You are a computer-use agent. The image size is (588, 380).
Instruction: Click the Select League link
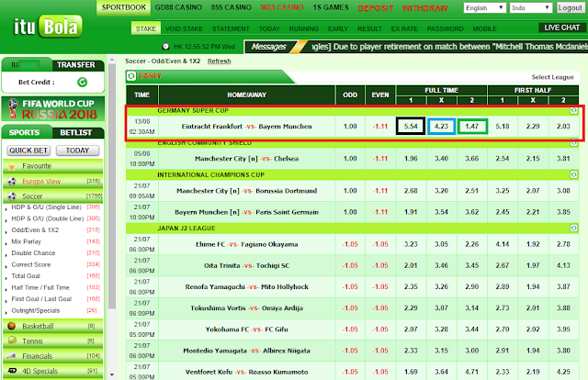click(x=552, y=77)
